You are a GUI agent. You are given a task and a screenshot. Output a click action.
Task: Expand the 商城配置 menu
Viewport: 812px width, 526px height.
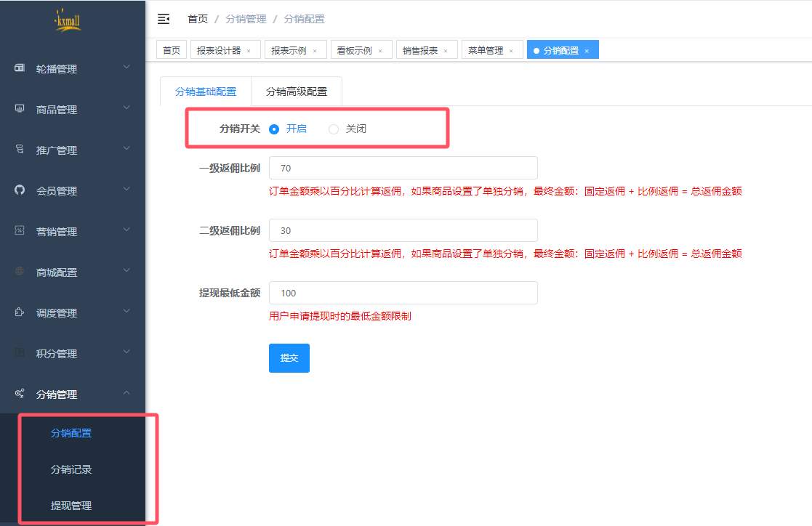pyautogui.click(x=73, y=272)
